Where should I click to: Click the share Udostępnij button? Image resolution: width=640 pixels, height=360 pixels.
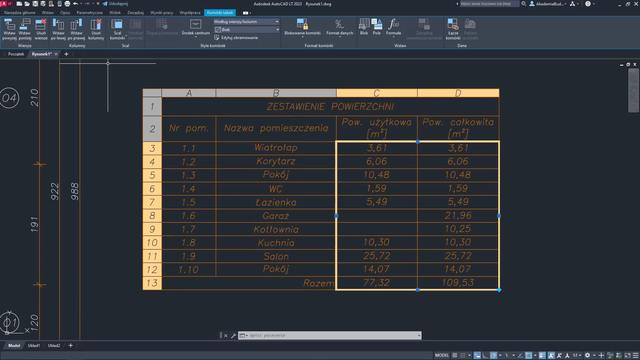point(115,4)
